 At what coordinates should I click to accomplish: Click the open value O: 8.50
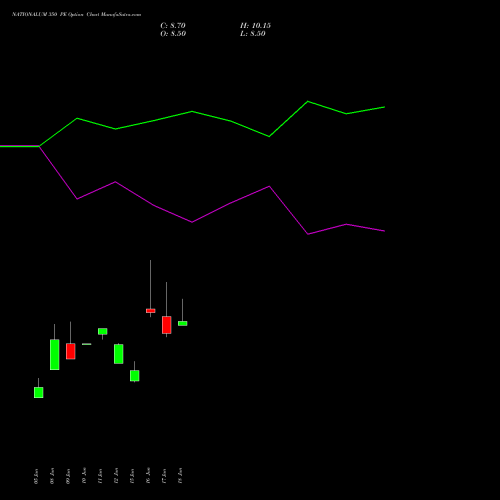point(173,34)
